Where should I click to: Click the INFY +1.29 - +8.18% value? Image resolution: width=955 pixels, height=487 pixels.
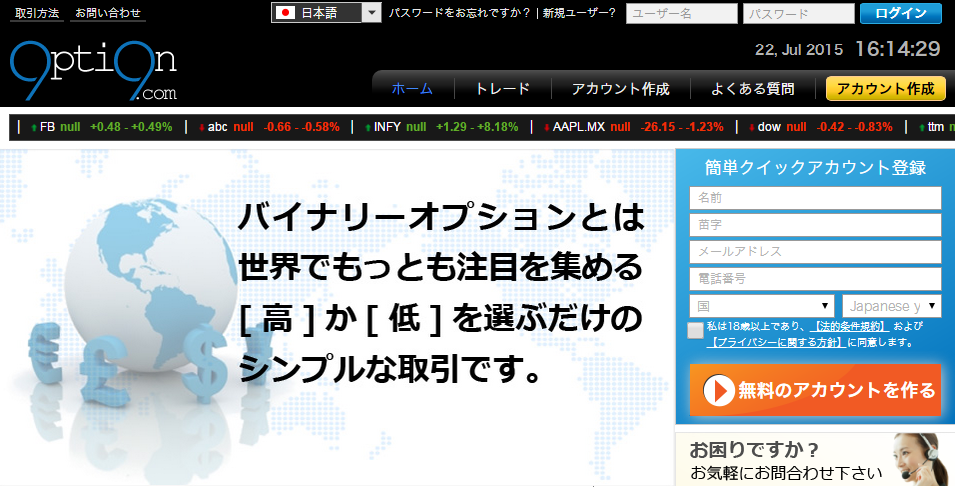click(477, 127)
